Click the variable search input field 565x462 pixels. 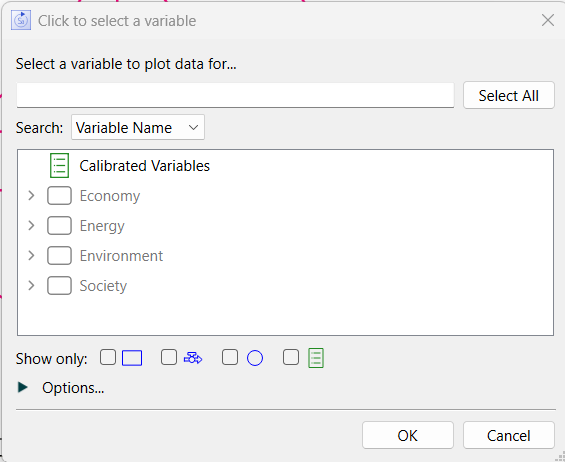pos(235,95)
